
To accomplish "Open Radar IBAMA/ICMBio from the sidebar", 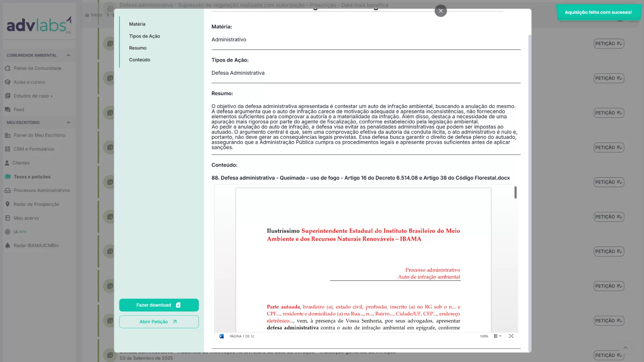I will [36, 246].
